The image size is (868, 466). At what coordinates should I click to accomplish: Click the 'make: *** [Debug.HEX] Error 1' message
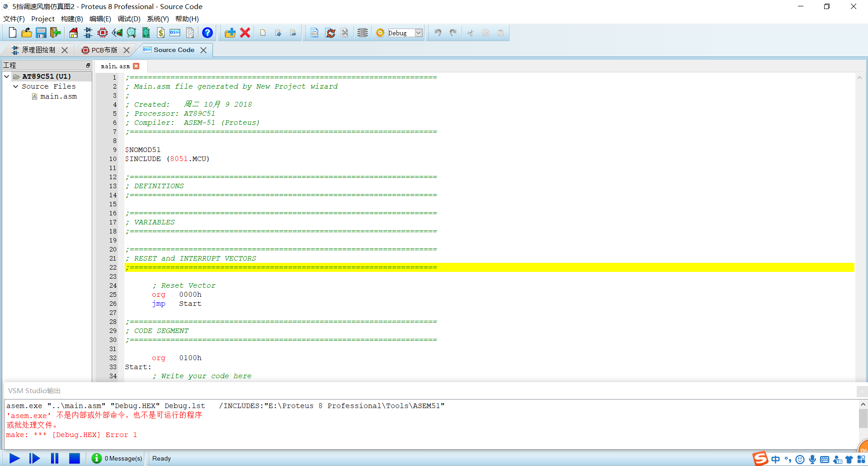tap(71, 435)
